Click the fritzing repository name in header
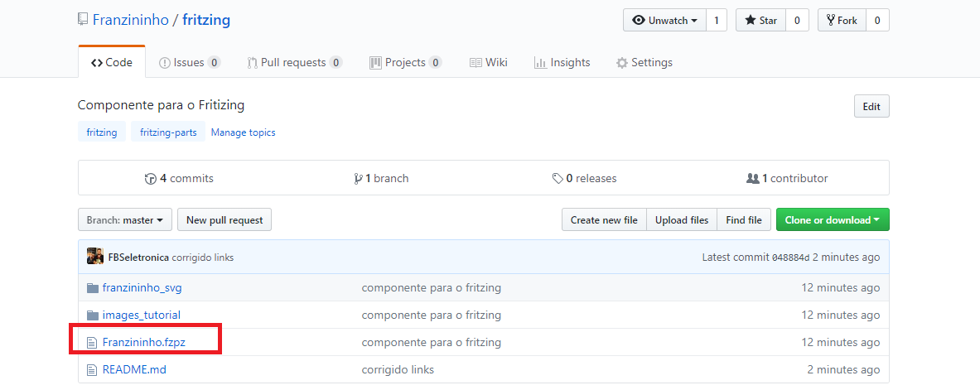Screen dimensions: 980x390 click(206, 20)
